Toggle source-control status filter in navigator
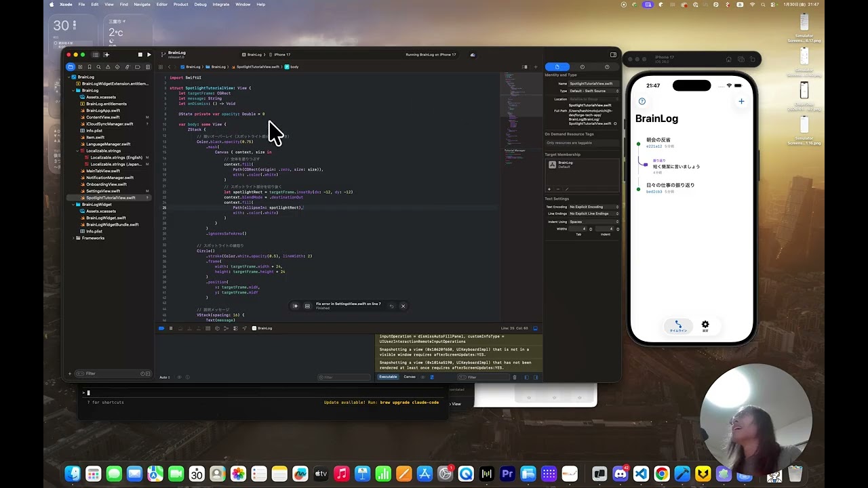The height and width of the screenshot is (488, 868). tap(148, 373)
